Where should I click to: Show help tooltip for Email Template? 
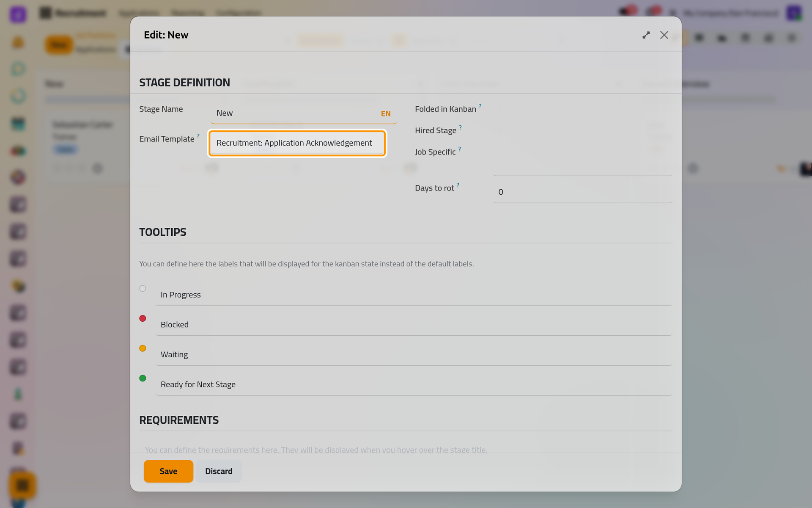[198, 136]
